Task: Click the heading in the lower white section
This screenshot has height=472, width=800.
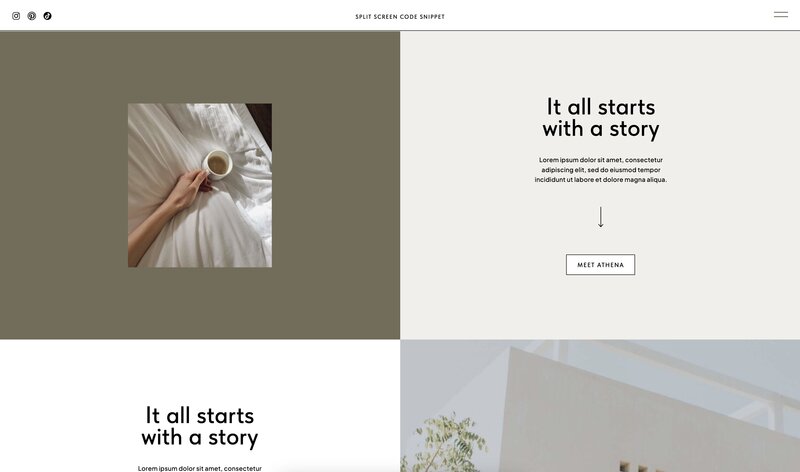Action: pos(200,427)
